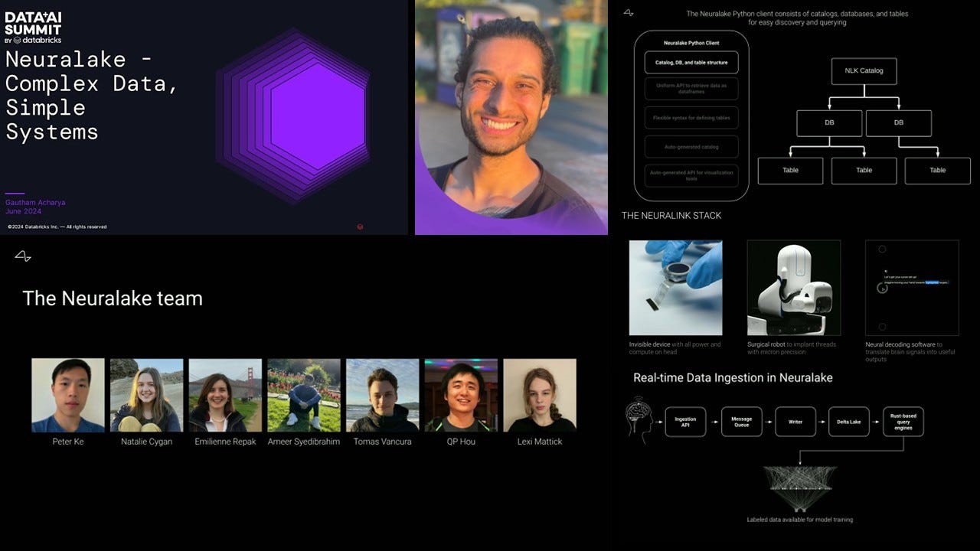Click the 'Ingestion API' pipeline box
The height and width of the screenshot is (551, 980).
685,422
